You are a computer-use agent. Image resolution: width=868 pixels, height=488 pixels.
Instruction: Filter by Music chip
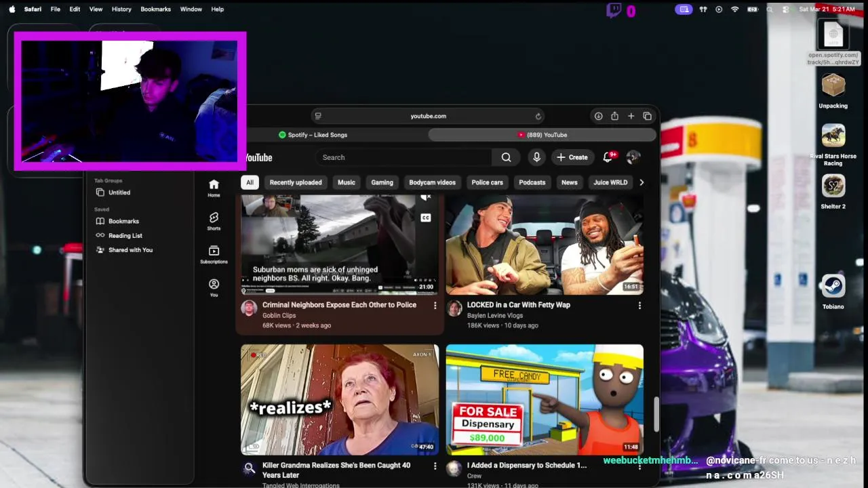(347, 182)
